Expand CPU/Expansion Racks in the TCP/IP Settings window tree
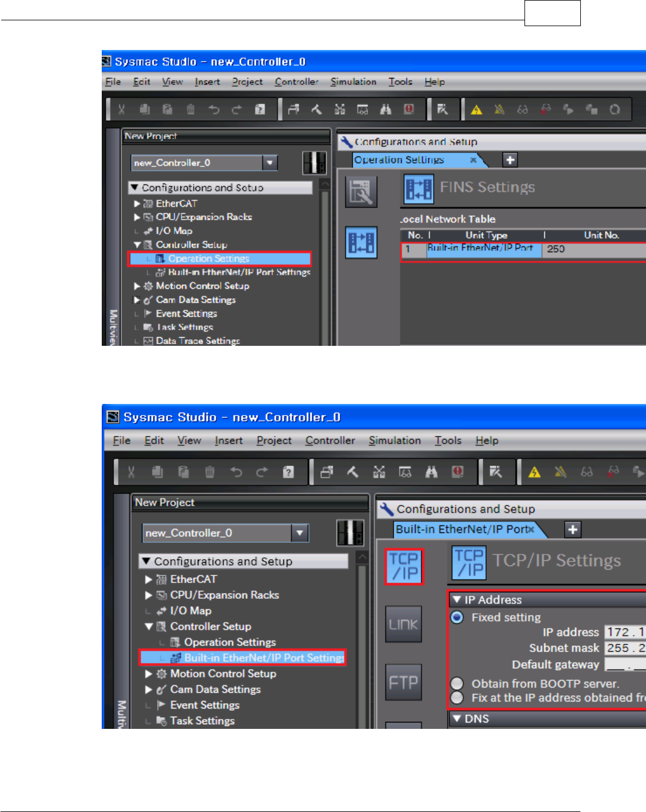Viewport: 646px width, 812px height. point(149,595)
